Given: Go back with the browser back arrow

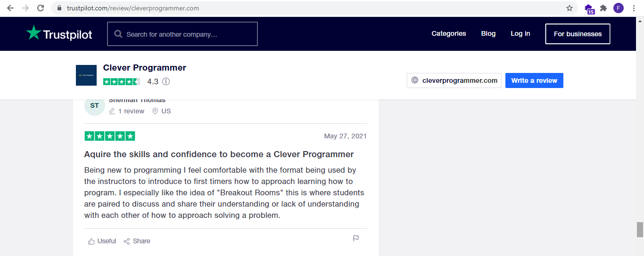Looking at the screenshot, I should [10, 8].
